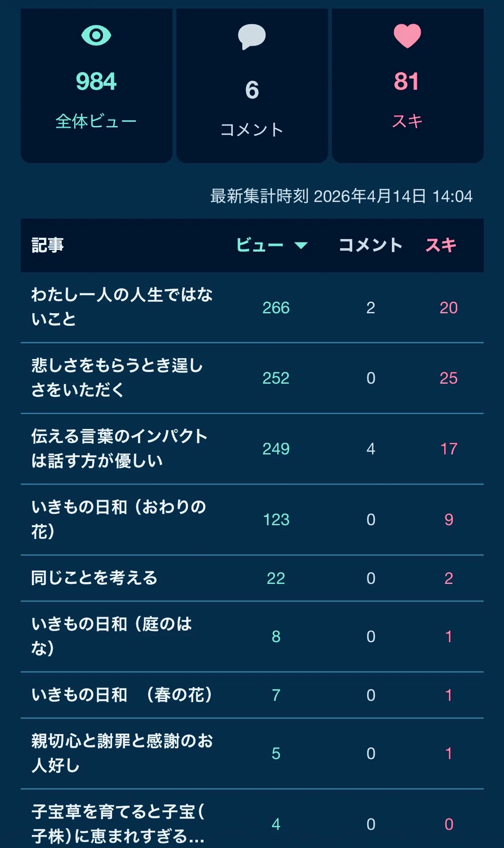The image size is (504, 848).
Task: Sort table by コメント column header
Action: pos(371,245)
